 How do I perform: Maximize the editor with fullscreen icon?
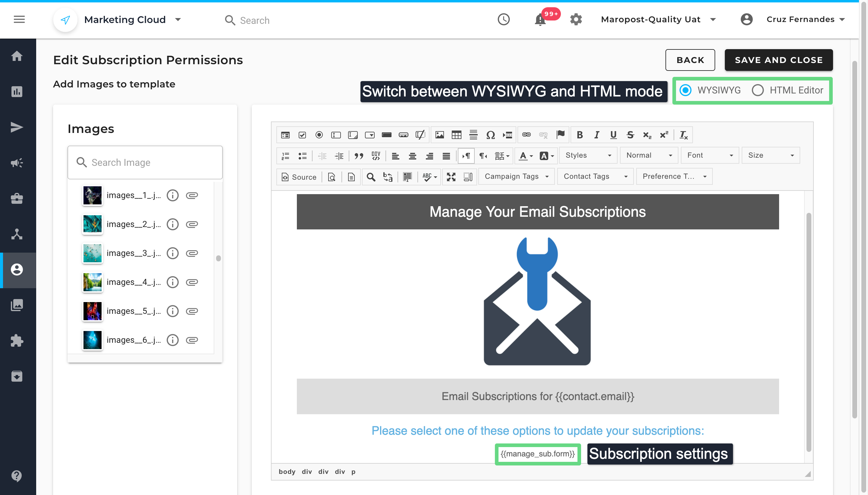[451, 177]
